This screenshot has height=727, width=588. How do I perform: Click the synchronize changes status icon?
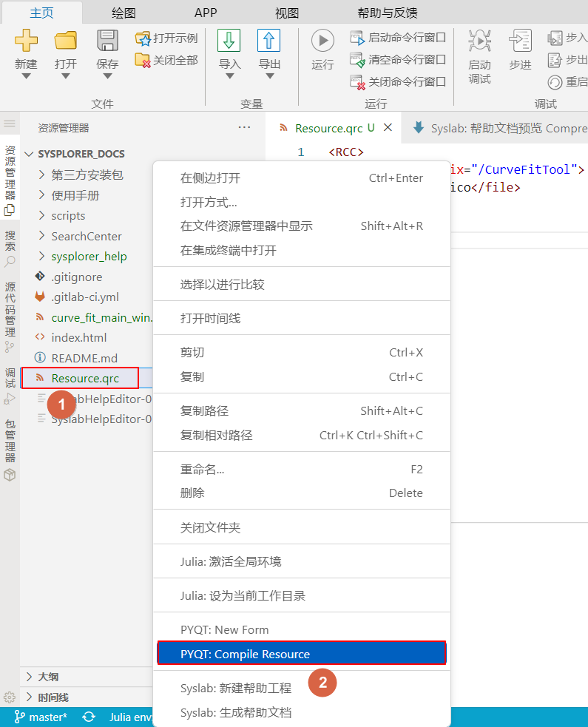tap(89, 717)
